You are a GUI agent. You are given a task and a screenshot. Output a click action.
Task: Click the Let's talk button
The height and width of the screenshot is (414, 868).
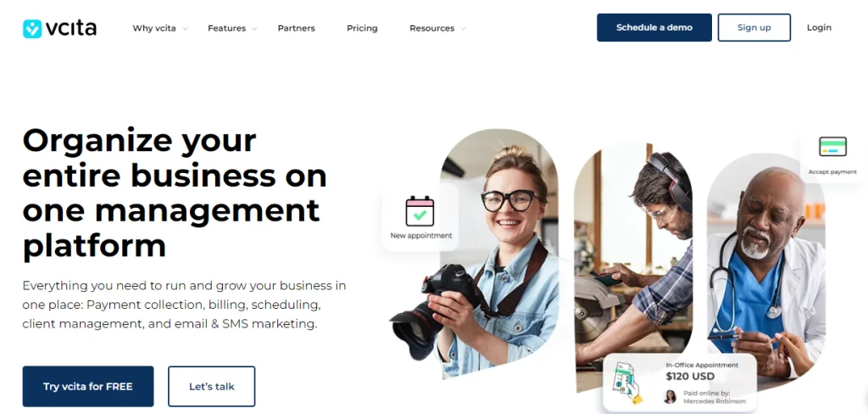(211, 386)
